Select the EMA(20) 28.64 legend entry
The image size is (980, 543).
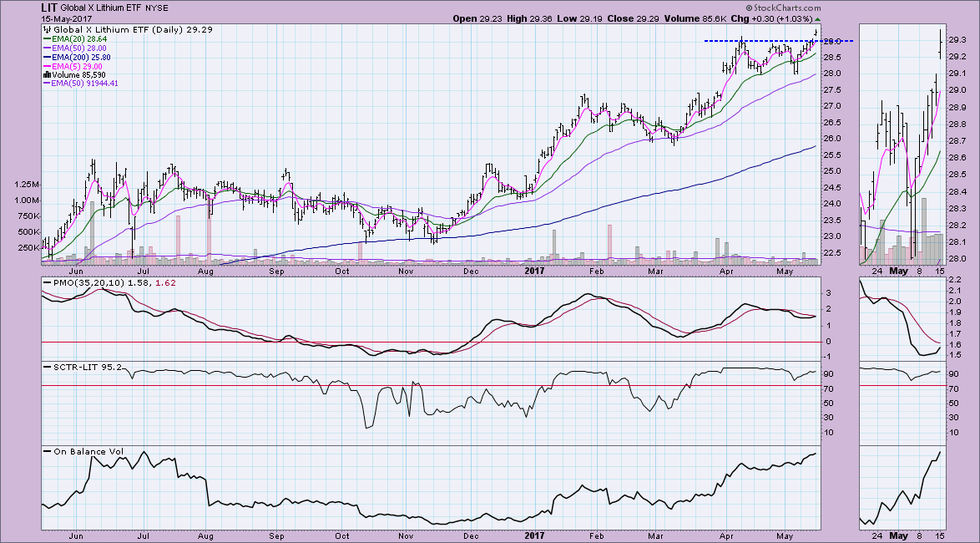tap(78, 38)
